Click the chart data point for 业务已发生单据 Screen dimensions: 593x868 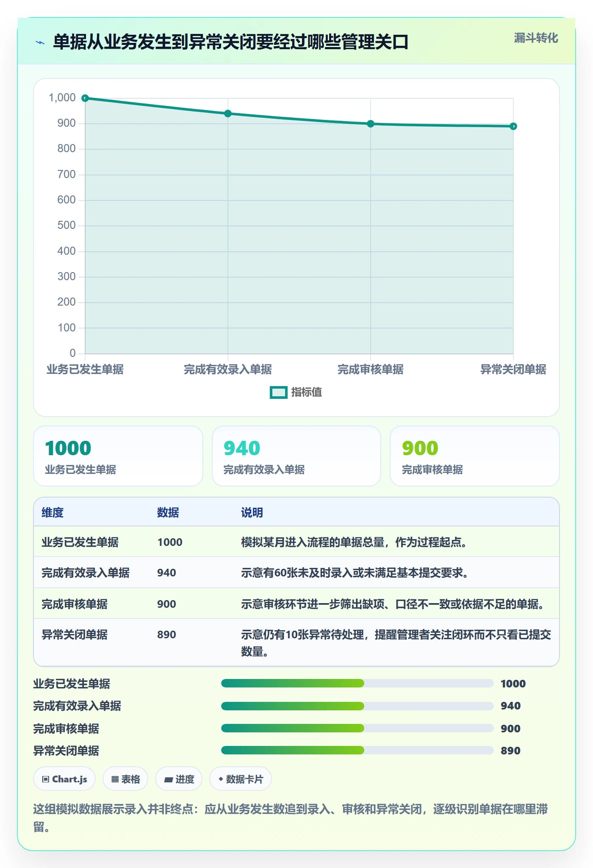click(85, 98)
